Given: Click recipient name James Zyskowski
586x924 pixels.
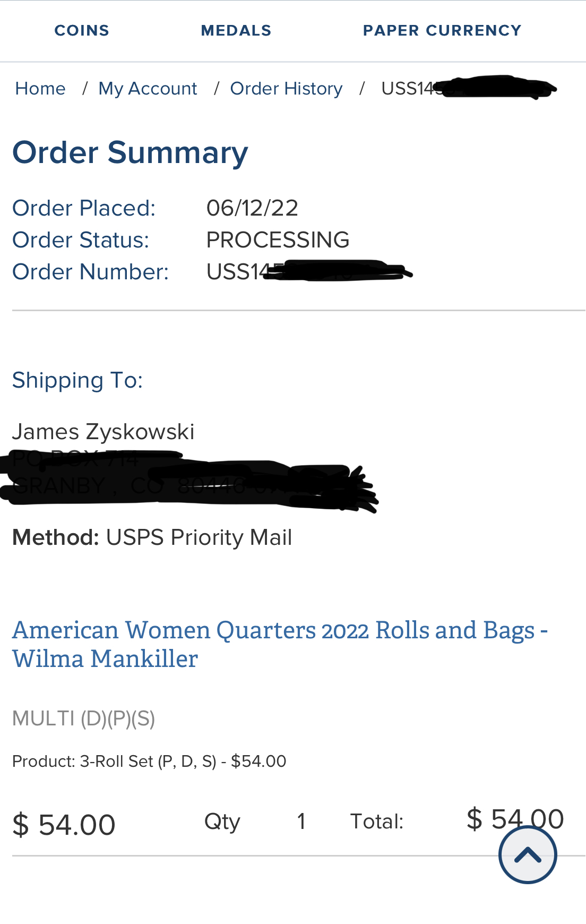Looking at the screenshot, I should point(103,432).
